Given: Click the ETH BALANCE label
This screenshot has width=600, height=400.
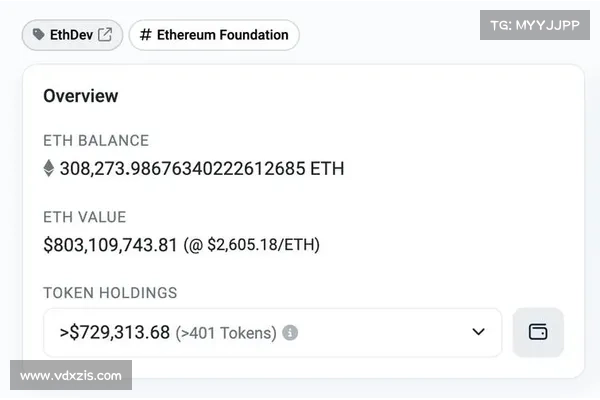Looking at the screenshot, I should point(96,141).
